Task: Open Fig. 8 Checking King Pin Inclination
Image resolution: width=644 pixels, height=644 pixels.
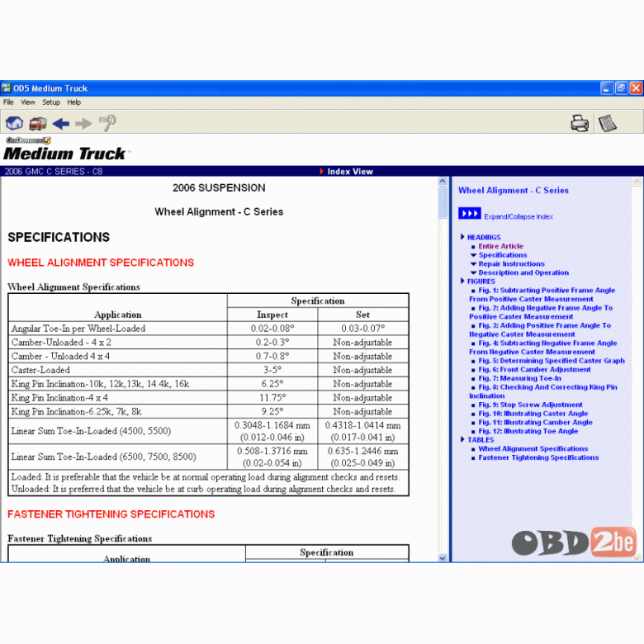Action: pyautogui.click(x=543, y=391)
